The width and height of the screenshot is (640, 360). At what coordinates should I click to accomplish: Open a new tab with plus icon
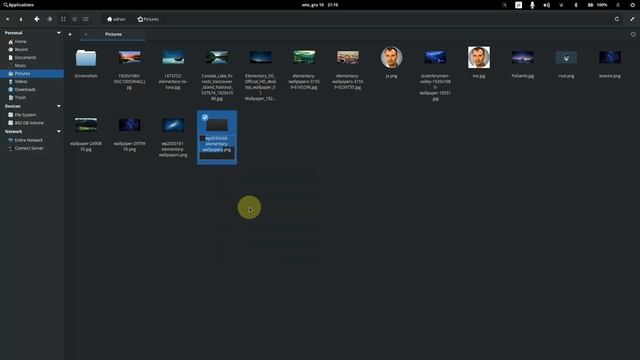pyautogui.click(x=70, y=35)
